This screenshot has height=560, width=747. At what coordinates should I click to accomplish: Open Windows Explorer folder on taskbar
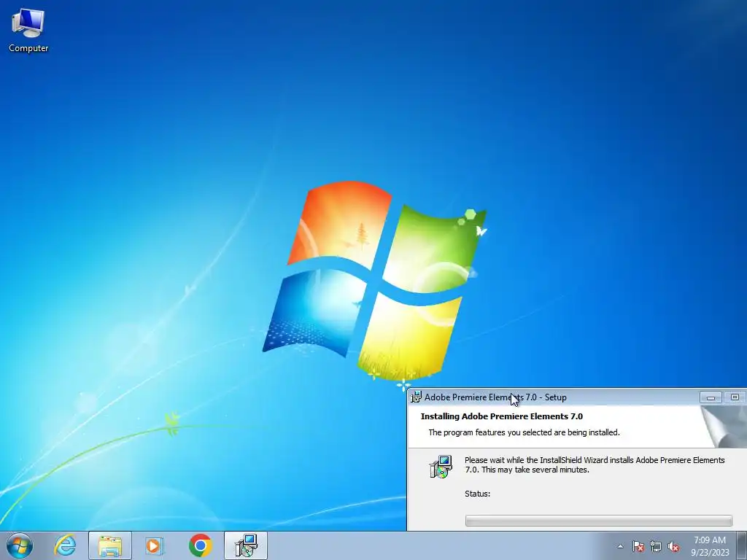pos(110,545)
